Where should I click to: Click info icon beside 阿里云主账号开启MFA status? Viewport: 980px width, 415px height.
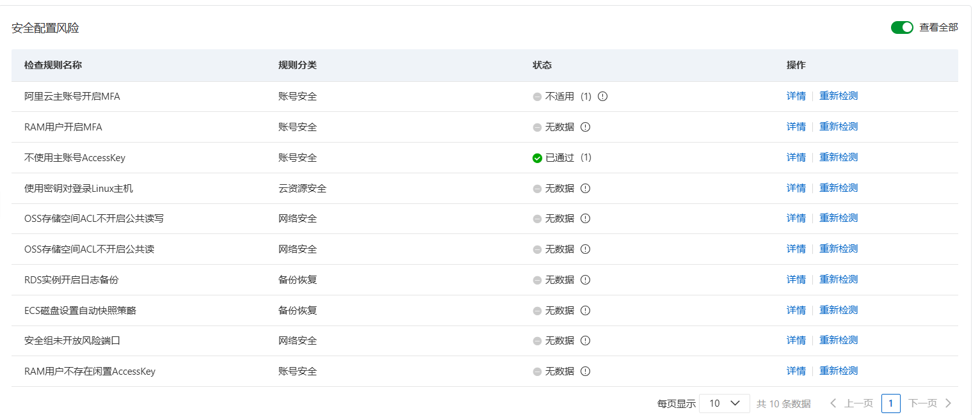[x=602, y=97]
